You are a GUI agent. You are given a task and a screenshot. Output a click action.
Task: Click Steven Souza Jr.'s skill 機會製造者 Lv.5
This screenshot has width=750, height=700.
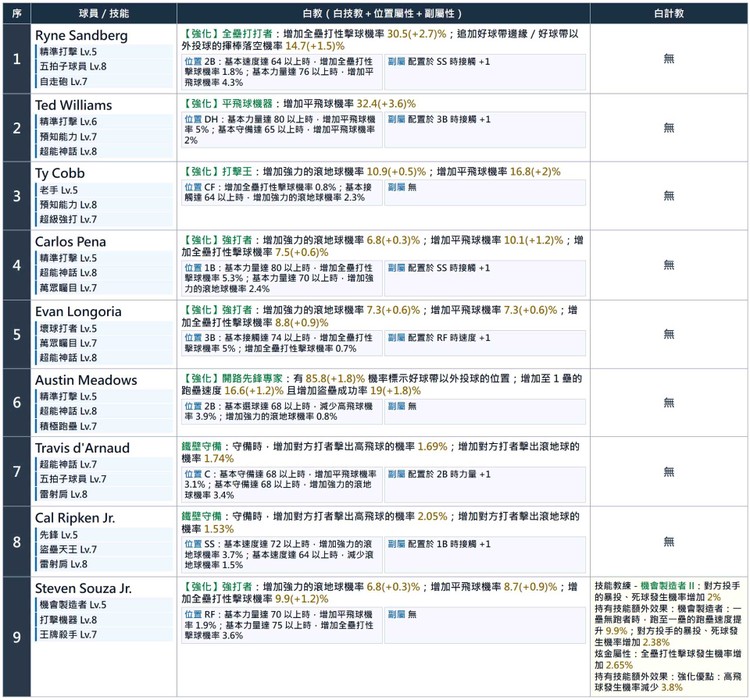point(104,605)
